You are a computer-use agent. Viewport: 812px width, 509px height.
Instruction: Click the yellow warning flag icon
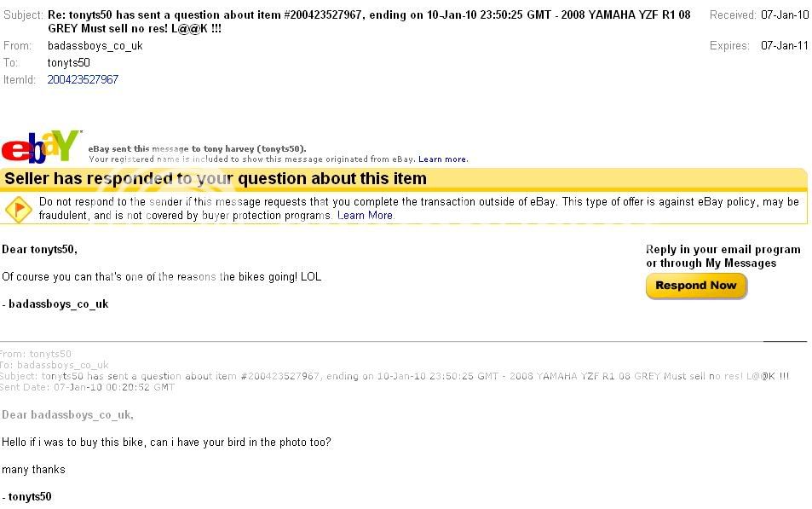18,208
